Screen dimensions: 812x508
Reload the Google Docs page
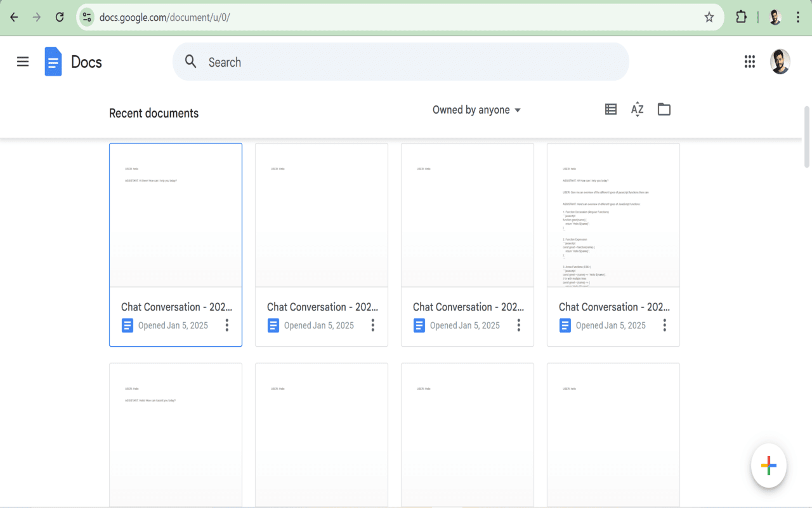(x=60, y=17)
